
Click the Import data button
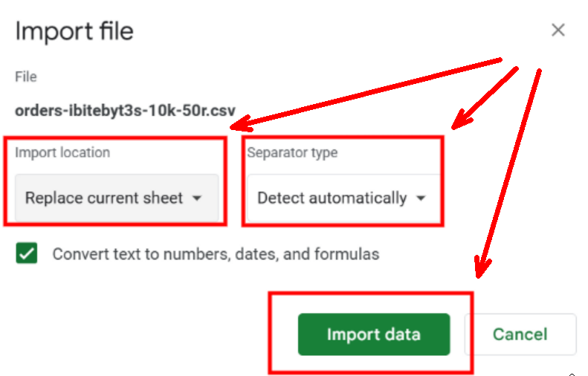point(374,334)
